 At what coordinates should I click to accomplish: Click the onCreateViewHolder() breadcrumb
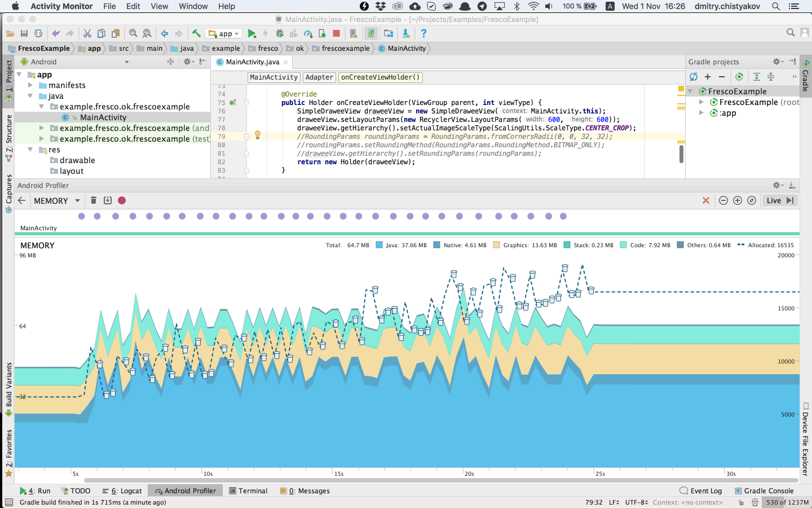pos(381,77)
